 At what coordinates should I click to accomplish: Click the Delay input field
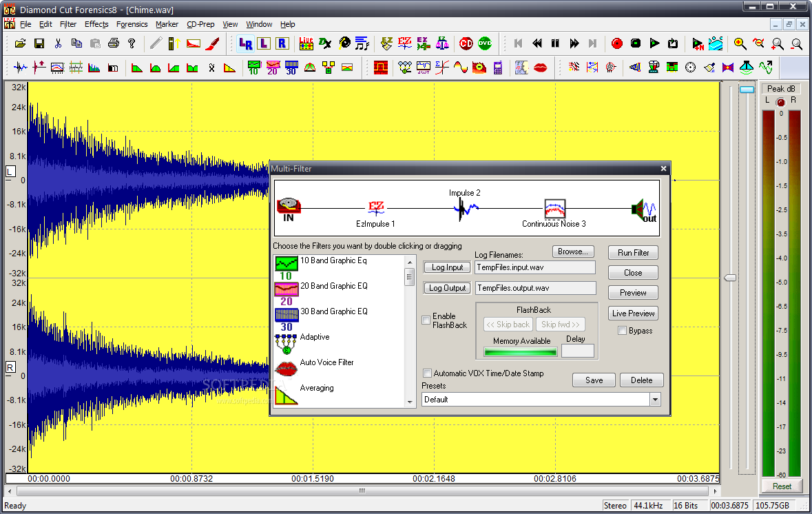point(577,351)
